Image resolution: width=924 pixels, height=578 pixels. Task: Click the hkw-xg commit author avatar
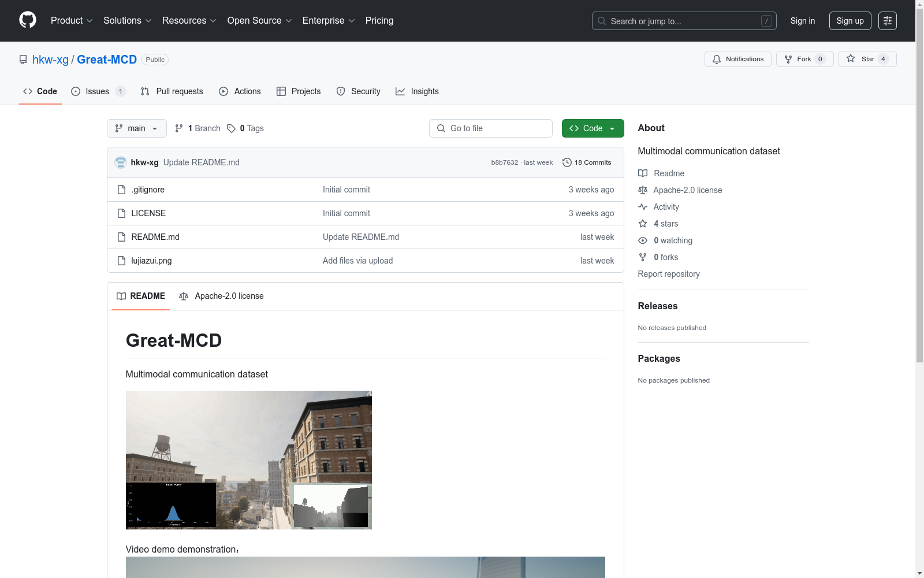point(121,162)
